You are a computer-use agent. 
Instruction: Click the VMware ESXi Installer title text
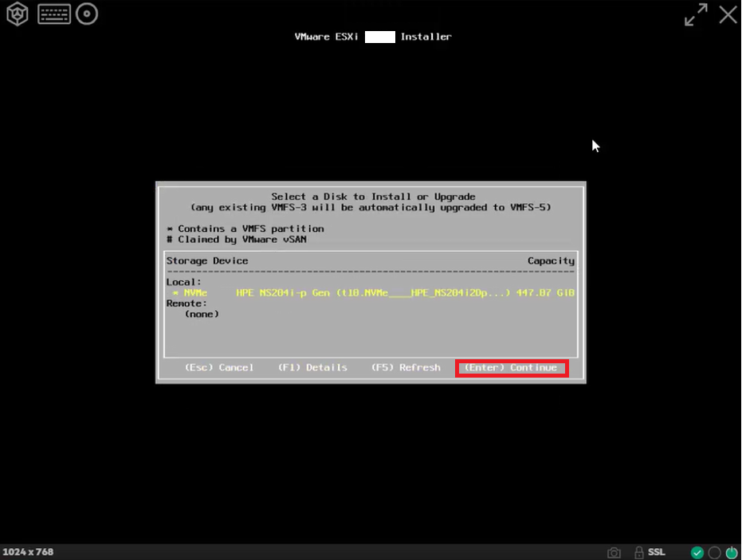pos(373,37)
